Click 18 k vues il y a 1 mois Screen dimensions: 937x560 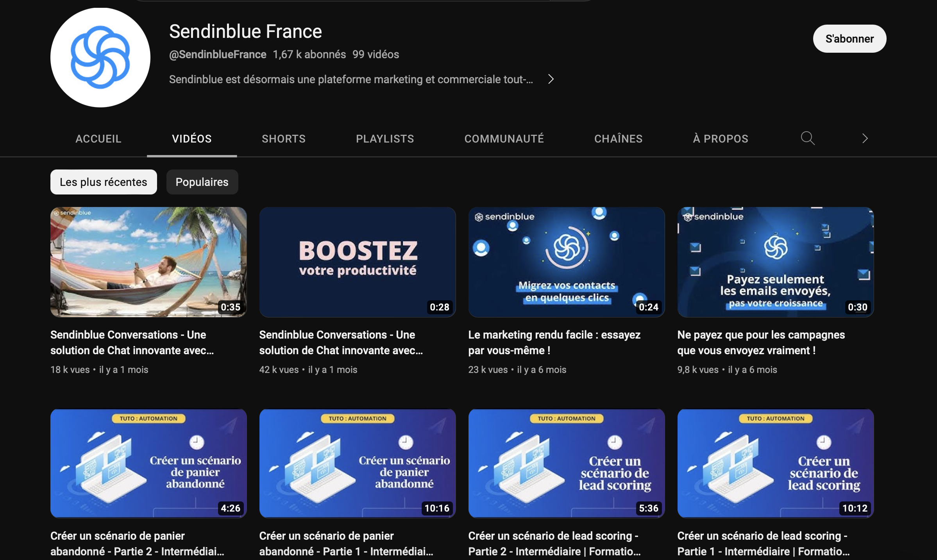[x=99, y=369]
